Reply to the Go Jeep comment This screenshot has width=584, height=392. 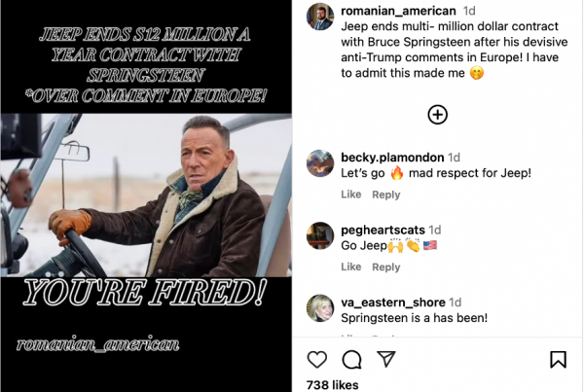coord(385,267)
